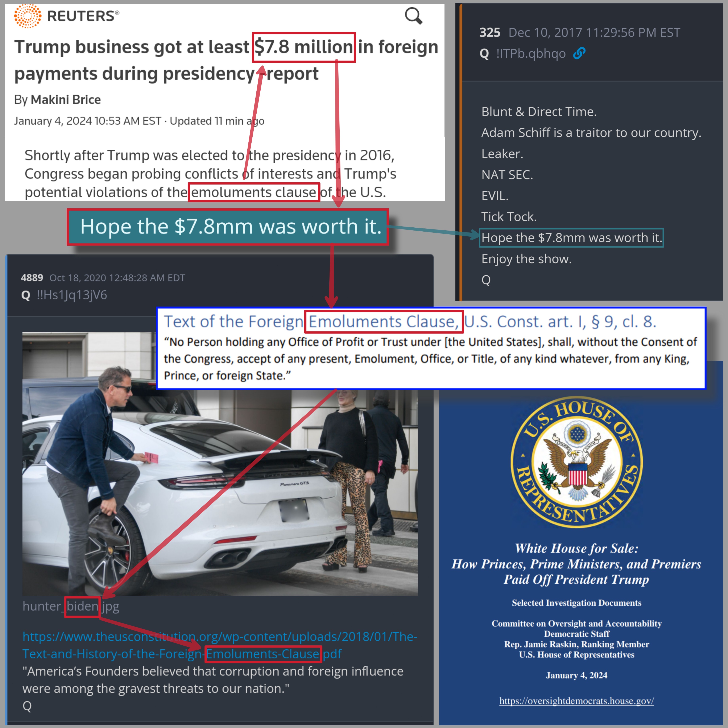Click the Dec 10, 2017 timestamp
The width and height of the screenshot is (728, 728).
594,32
